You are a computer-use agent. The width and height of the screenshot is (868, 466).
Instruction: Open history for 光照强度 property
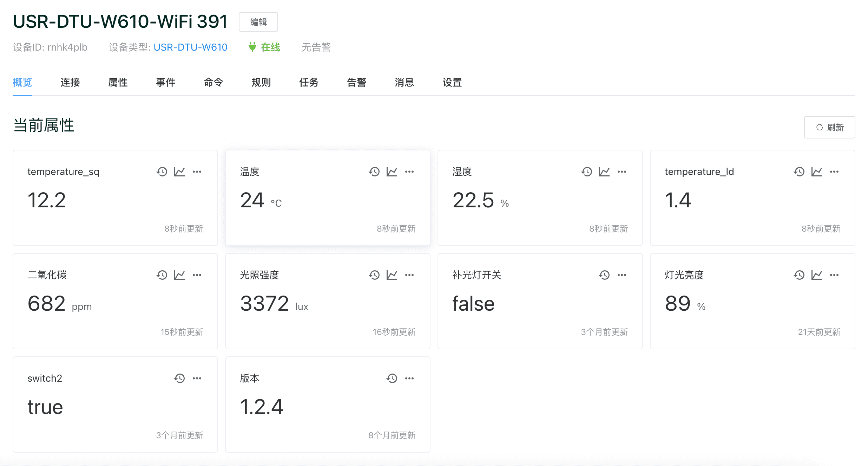click(374, 275)
